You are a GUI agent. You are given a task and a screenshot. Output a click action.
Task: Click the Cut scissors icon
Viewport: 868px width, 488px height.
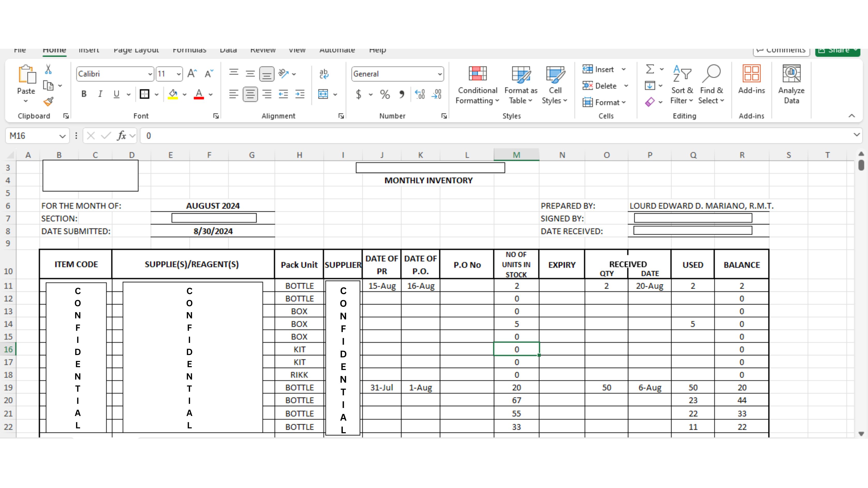[48, 69]
